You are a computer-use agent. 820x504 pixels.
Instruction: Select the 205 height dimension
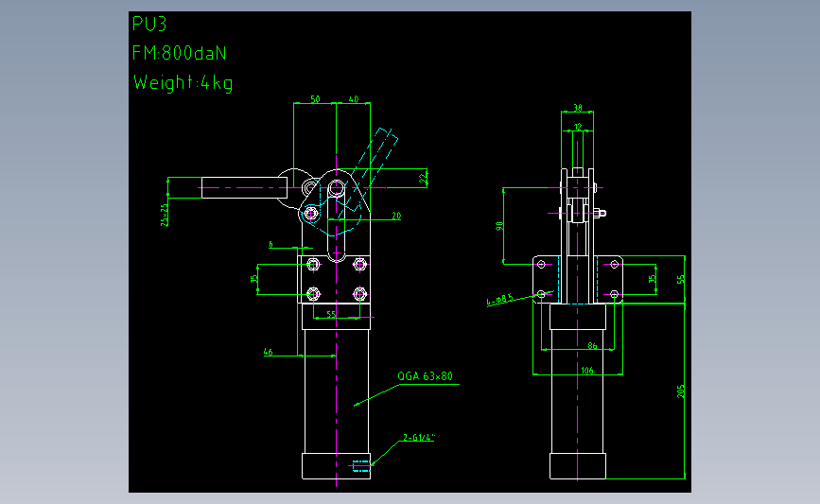pos(680,391)
